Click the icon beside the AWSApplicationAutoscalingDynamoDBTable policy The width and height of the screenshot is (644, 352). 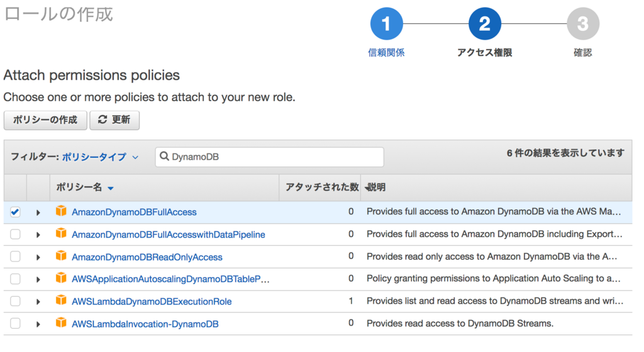[x=61, y=278]
